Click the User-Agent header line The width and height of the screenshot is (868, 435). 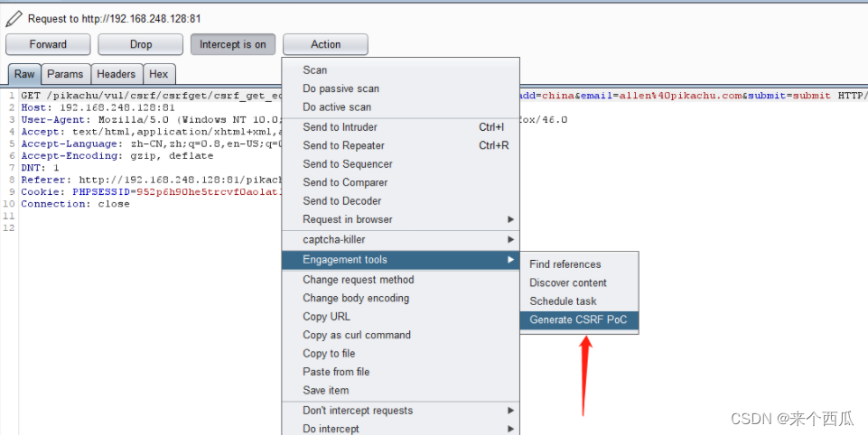(x=151, y=119)
